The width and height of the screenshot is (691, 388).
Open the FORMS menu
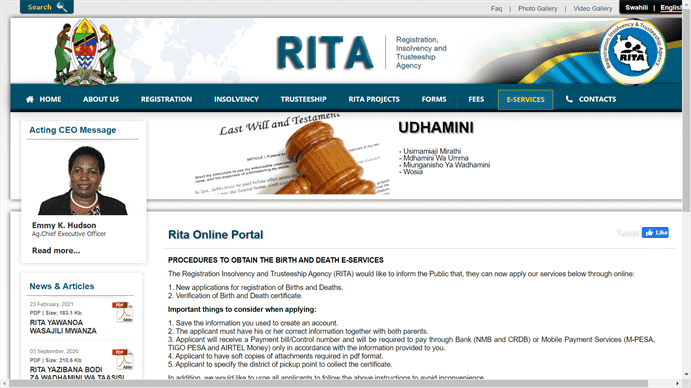click(434, 99)
